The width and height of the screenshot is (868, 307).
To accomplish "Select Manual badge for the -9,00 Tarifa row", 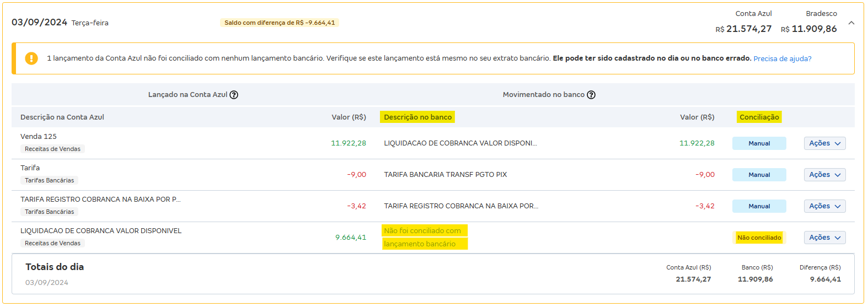I will click(759, 175).
